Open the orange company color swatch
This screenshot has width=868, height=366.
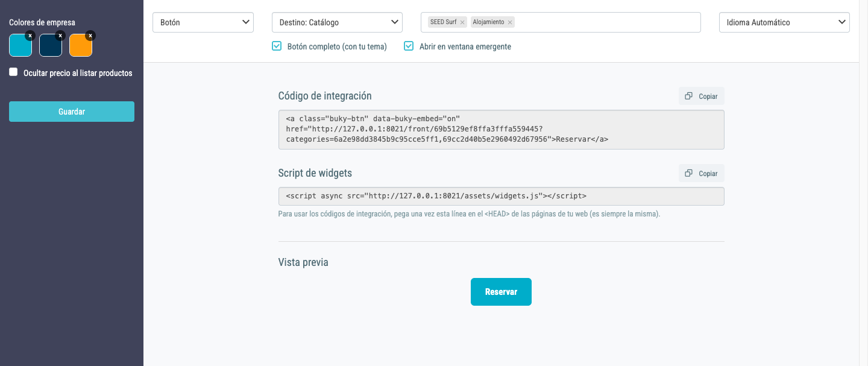click(x=80, y=46)
